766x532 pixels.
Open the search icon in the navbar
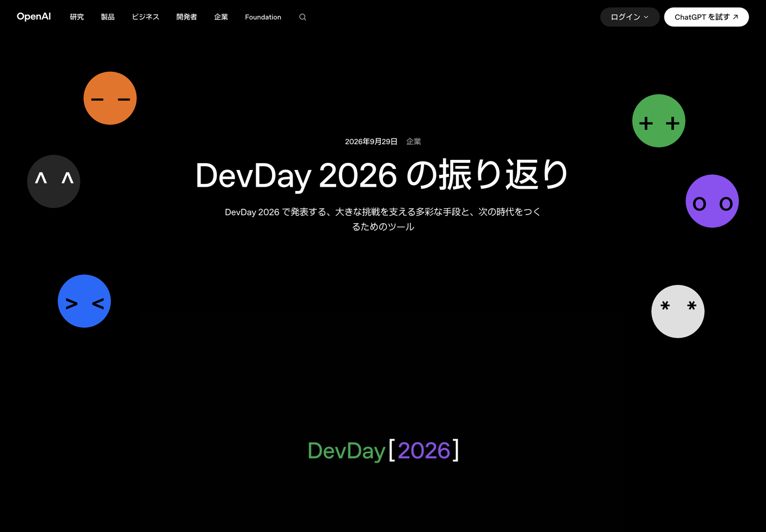tap(303, 17)
